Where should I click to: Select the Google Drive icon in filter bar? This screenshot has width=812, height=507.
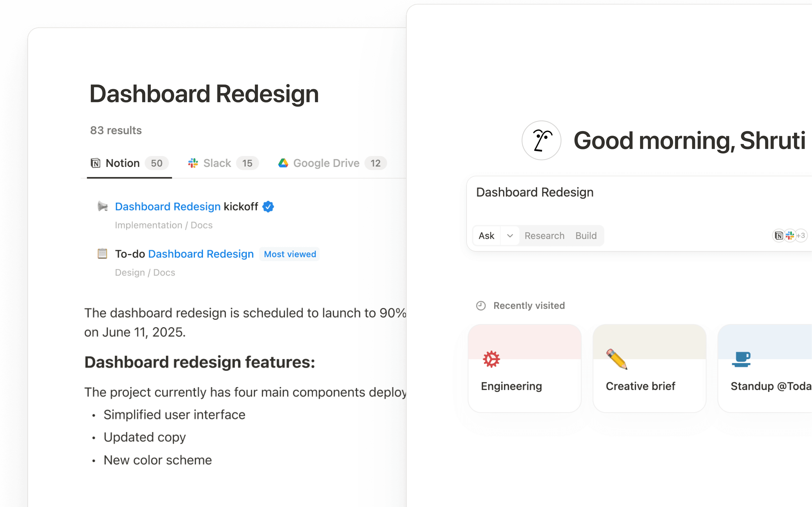pyautogui.click(x=283, y=163)
